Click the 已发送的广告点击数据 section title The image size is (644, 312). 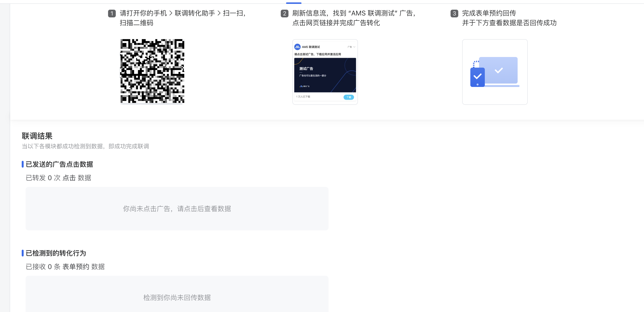(59, 164)
